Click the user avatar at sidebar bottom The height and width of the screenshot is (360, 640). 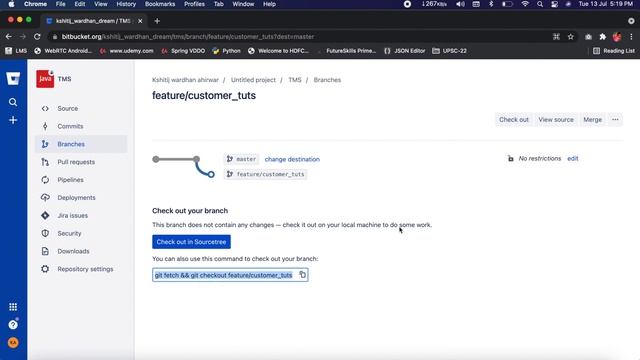(x=13, y=342)
